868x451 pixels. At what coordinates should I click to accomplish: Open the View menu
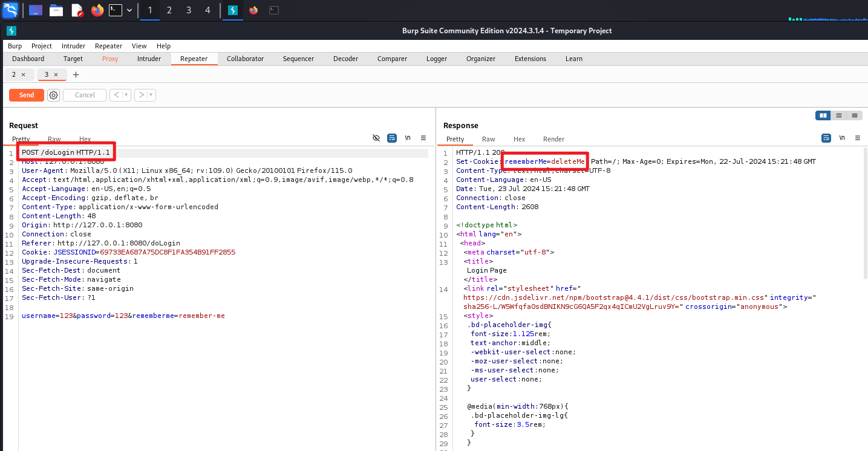pos(139,46)
